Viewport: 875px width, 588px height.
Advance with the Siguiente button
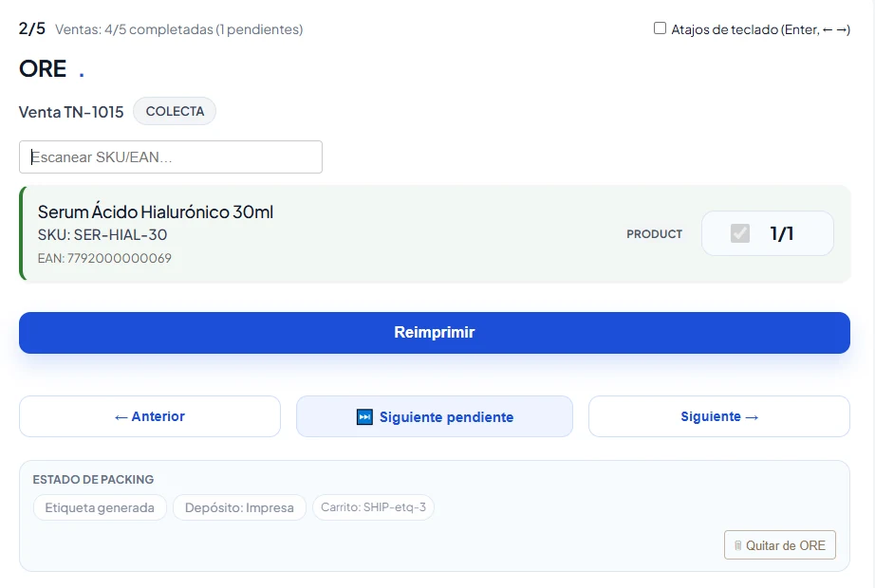pos(718,416)
